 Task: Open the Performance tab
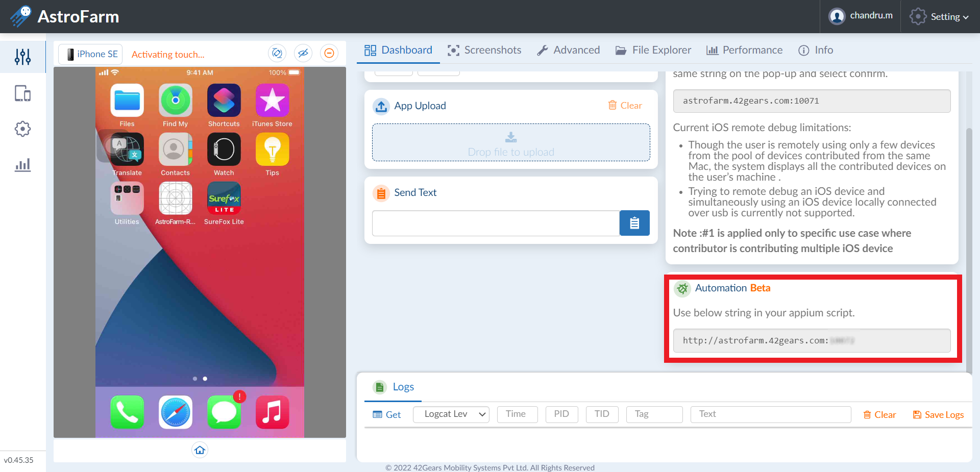tap(744, 50)
